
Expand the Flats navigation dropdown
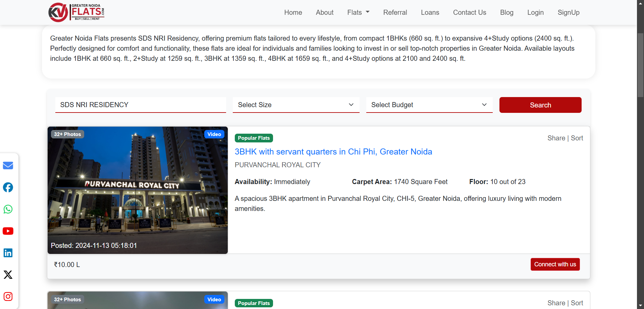[x=358, y=12]
